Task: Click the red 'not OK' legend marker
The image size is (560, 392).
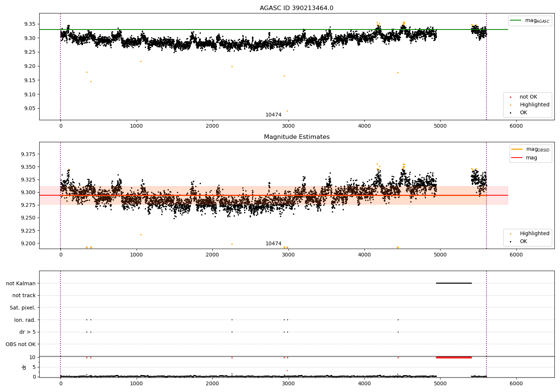Action: [x=510, y=97]
